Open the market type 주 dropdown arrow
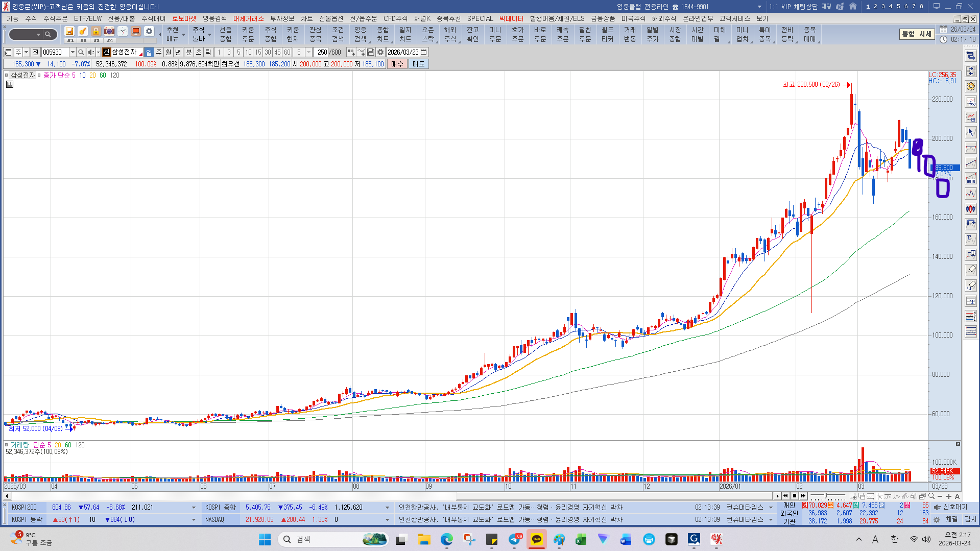This screenshot has height=551, width=980. tap(27, 52)
